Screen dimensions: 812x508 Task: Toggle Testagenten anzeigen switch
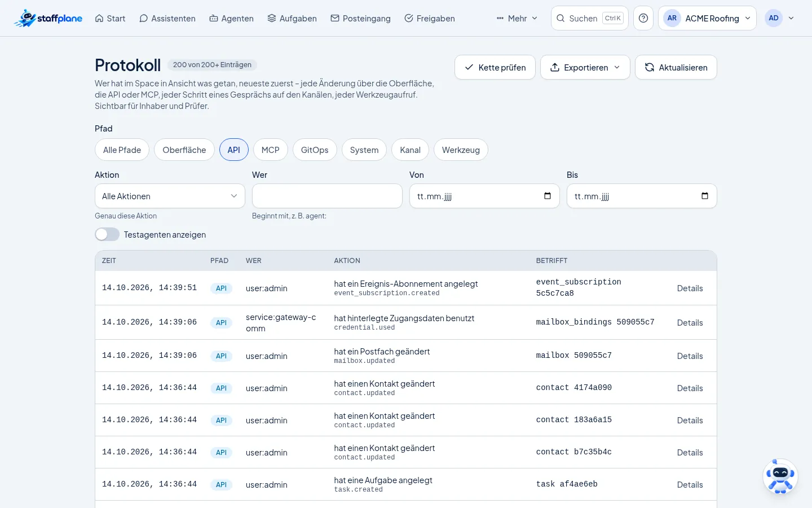click(x=107, y=234)
